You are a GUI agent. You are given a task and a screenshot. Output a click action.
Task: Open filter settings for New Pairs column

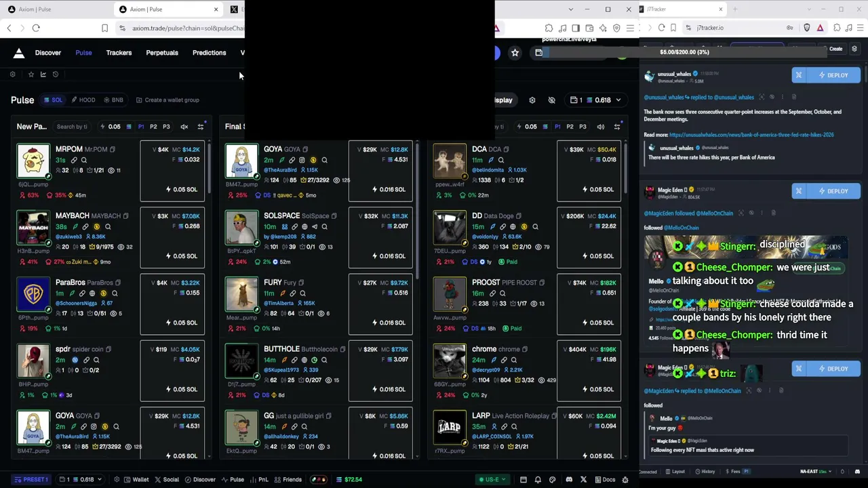point(201,127)
